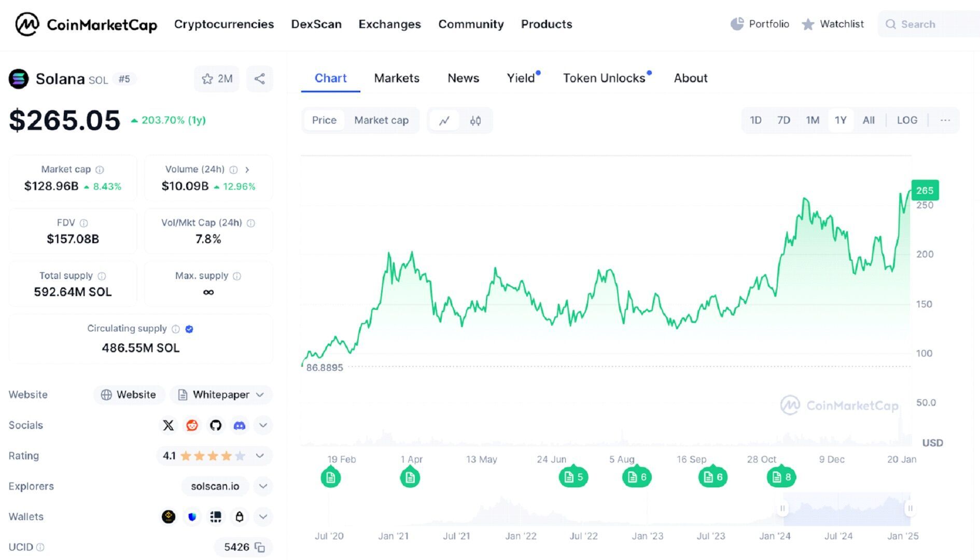
Task: Click the Solana coin logo
Action: pos(19,79)
